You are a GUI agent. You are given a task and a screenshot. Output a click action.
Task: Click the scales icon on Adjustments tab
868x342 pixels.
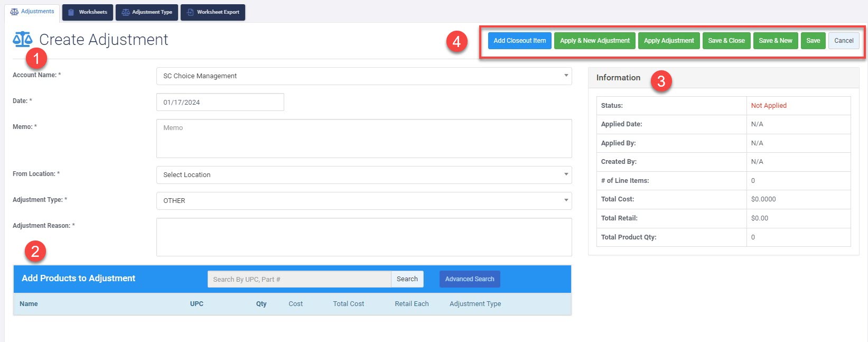(14, 12)
